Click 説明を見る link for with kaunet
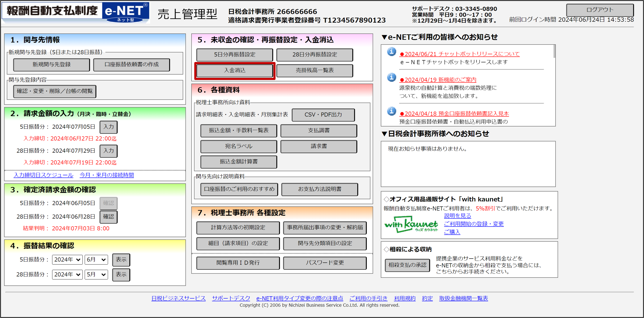Screen dimensions: 644x318 (457, 216)
